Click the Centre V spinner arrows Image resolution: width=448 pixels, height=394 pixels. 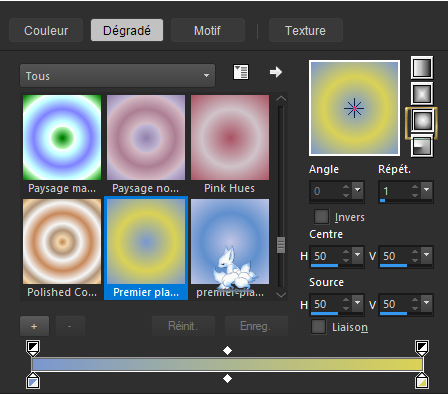pyautogui.click(x=415, y=256)
